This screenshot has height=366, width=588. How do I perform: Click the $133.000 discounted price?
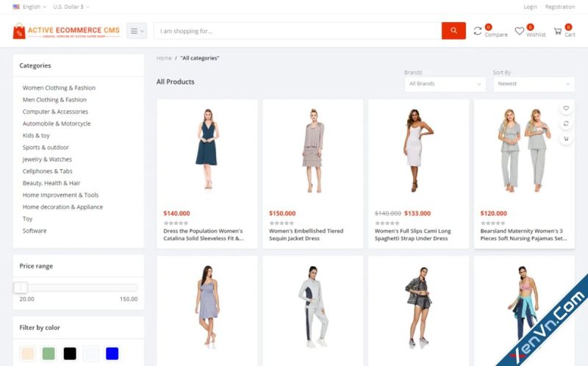click(417, 213)
